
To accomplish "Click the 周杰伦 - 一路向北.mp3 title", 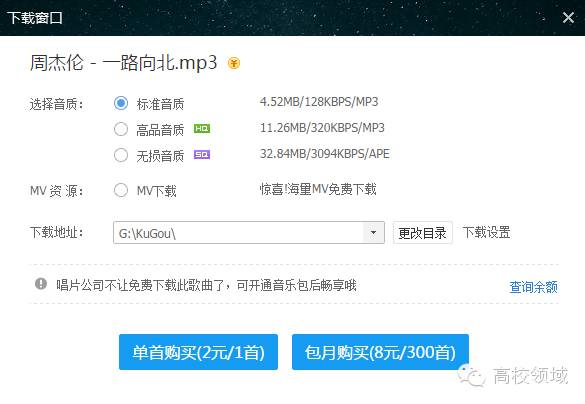I will [x=123, y=62].
